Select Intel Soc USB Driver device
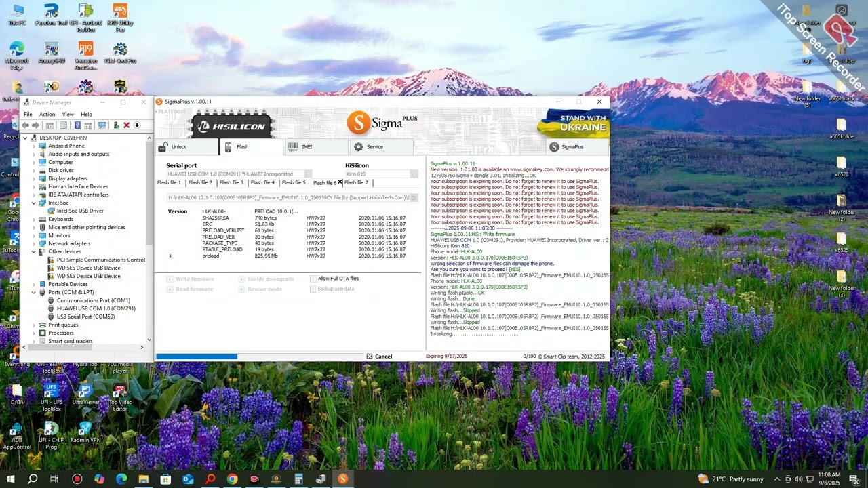868x488 pixels. pos(75,211)
